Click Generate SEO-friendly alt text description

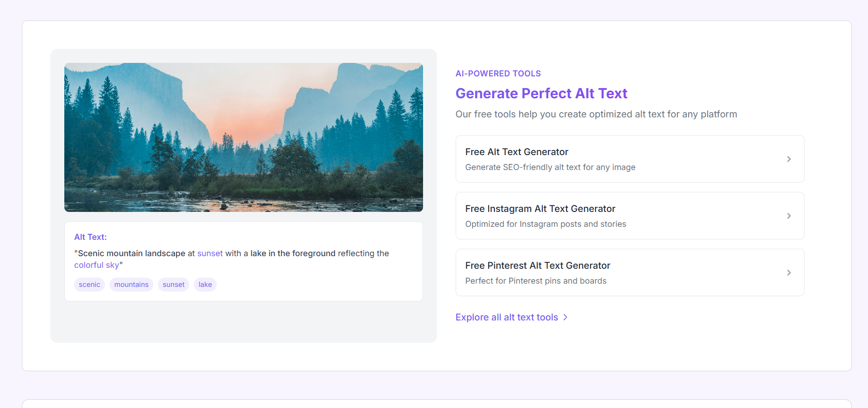click(x=550, y=167)
